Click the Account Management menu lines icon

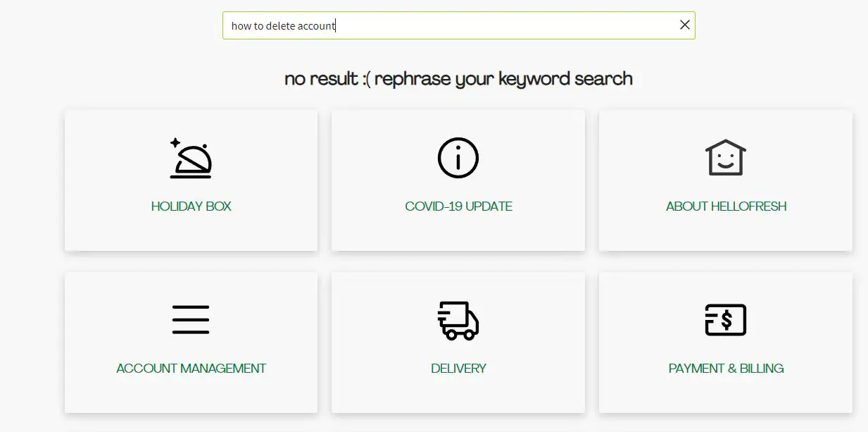[191, 320]
